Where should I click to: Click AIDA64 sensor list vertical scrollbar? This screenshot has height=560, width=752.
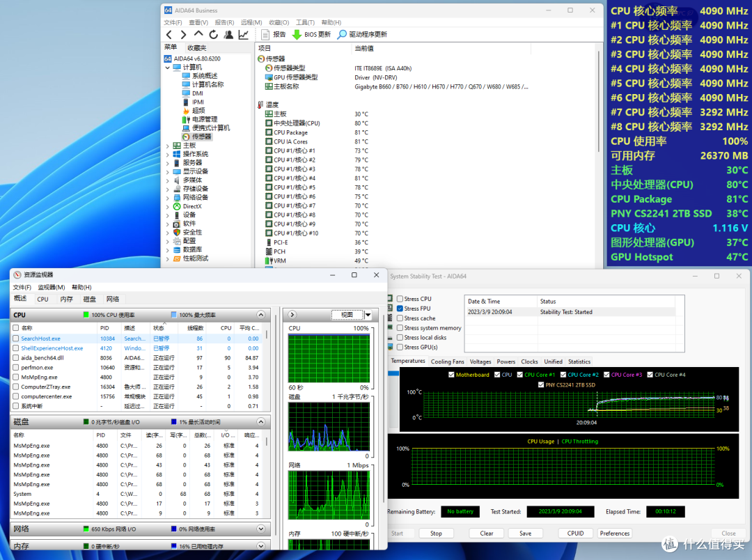pos(598,101)
